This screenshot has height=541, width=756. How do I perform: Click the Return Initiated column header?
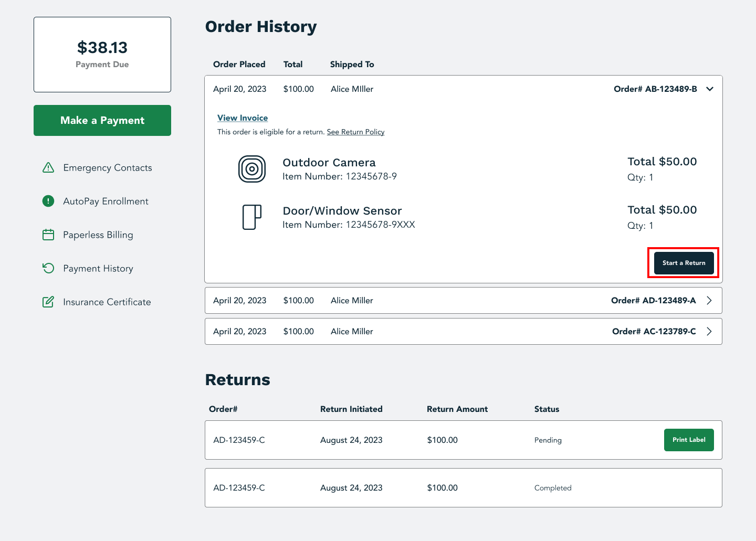tap(351, 409)
